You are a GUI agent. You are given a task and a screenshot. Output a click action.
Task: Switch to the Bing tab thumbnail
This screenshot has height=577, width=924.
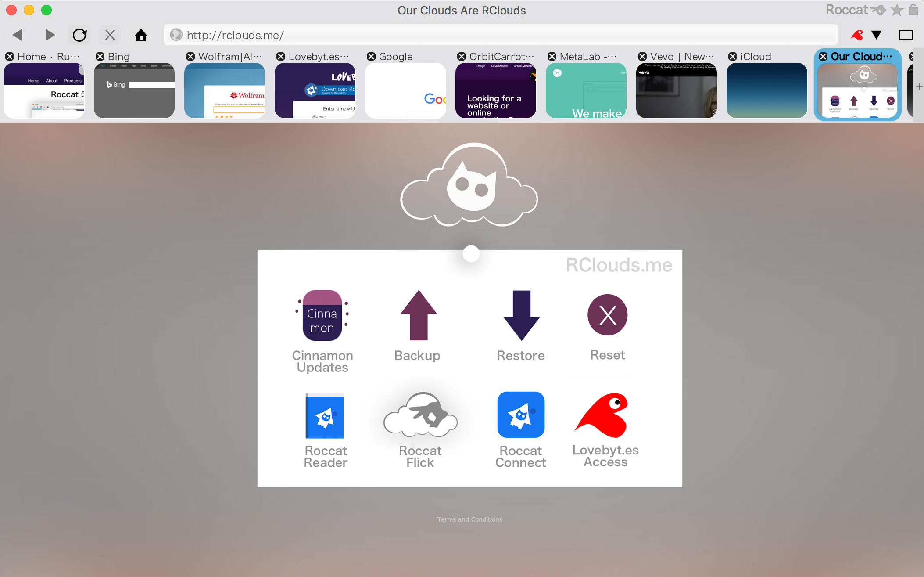click(x=134, y=90)
